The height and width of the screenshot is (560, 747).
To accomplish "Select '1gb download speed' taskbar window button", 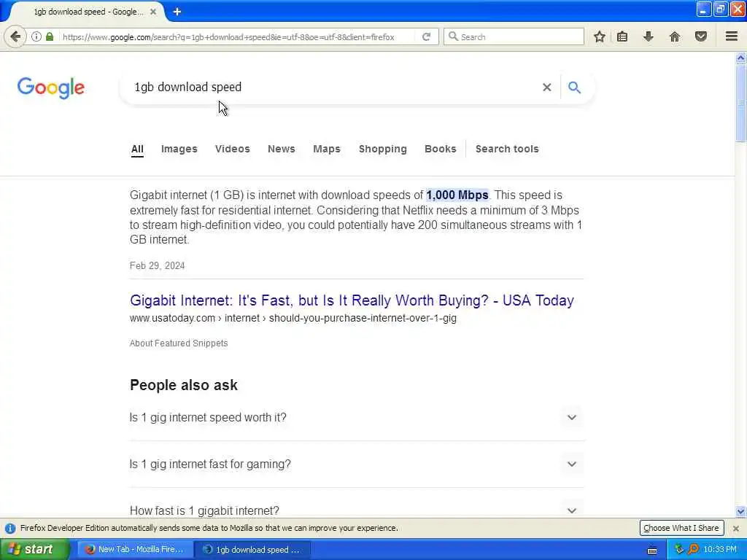I will tap(253, 550).
